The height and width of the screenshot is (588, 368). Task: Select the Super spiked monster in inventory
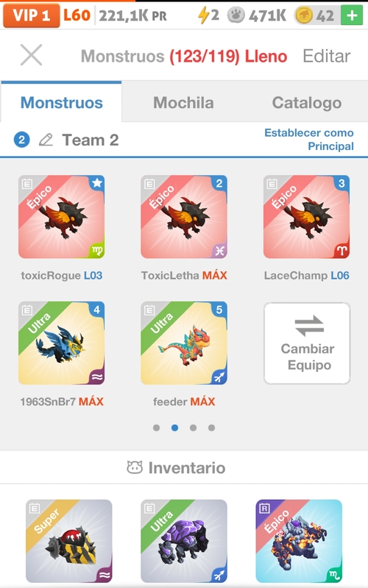coord(69,541)
